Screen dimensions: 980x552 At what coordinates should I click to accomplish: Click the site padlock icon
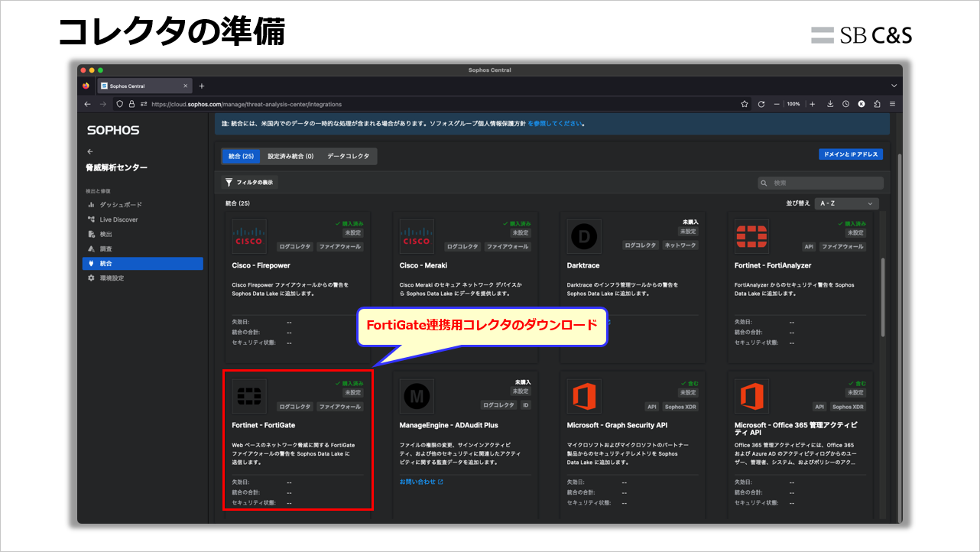pos(131,104)
